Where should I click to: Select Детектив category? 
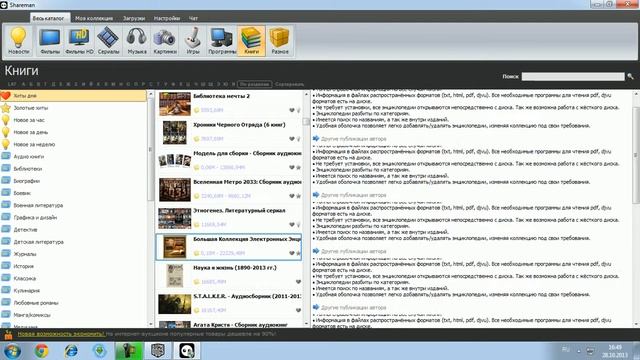point(25,230)
